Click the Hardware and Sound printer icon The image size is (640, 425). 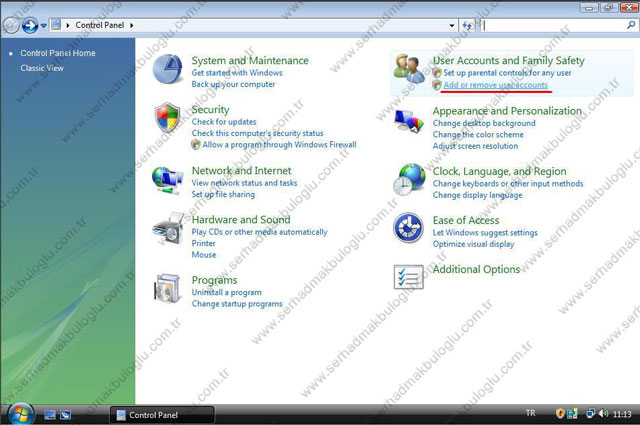pyautogui.click(x=168, y=229)
